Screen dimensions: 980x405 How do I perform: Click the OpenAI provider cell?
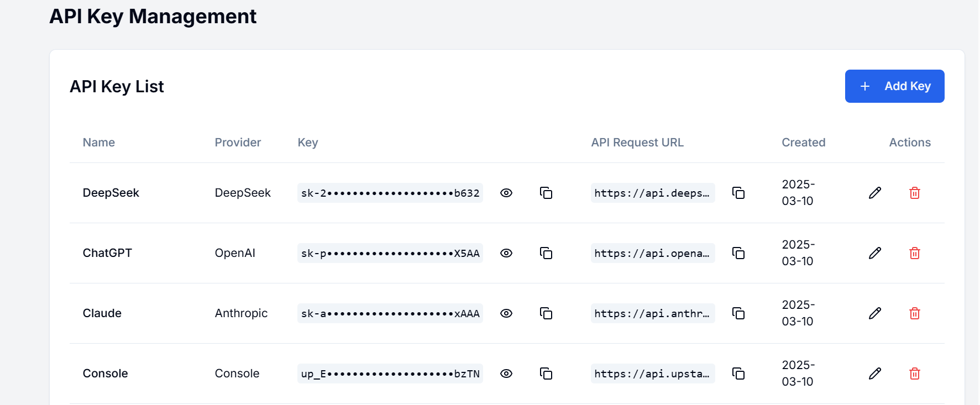coord(235,253)
